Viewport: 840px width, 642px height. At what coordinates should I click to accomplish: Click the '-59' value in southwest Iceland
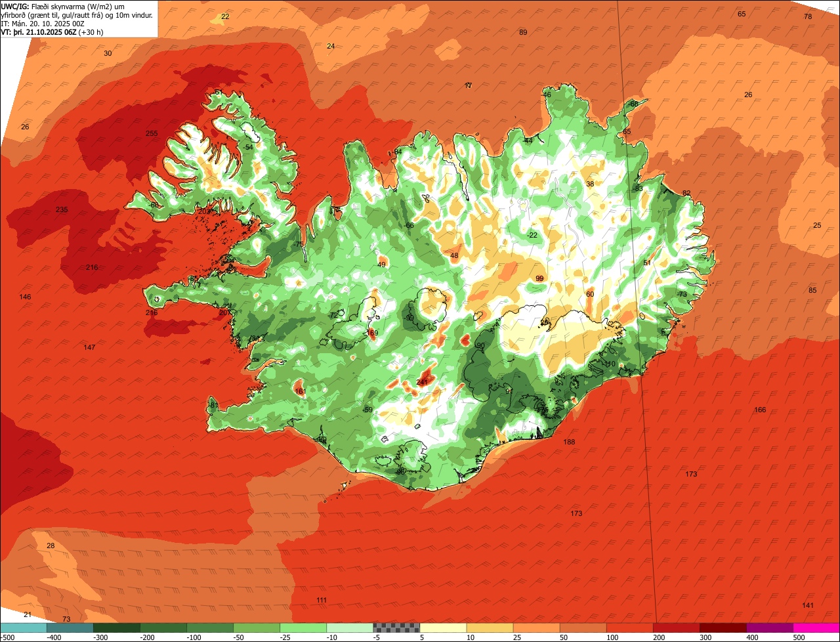[367, 410]
